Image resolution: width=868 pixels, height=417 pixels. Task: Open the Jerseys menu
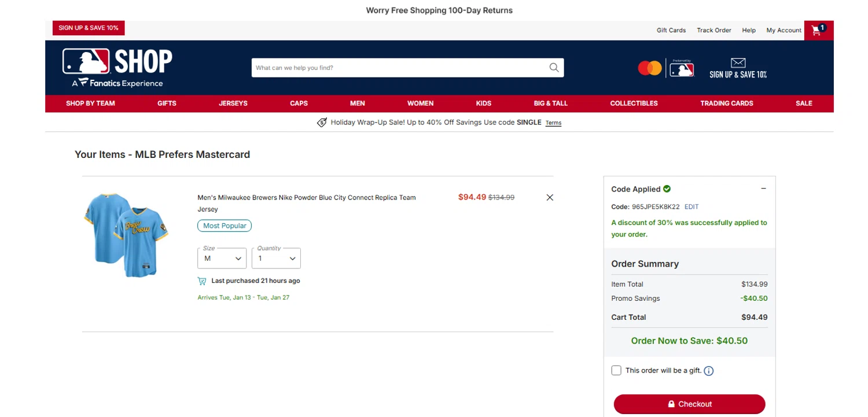click(x=233, y=104)
